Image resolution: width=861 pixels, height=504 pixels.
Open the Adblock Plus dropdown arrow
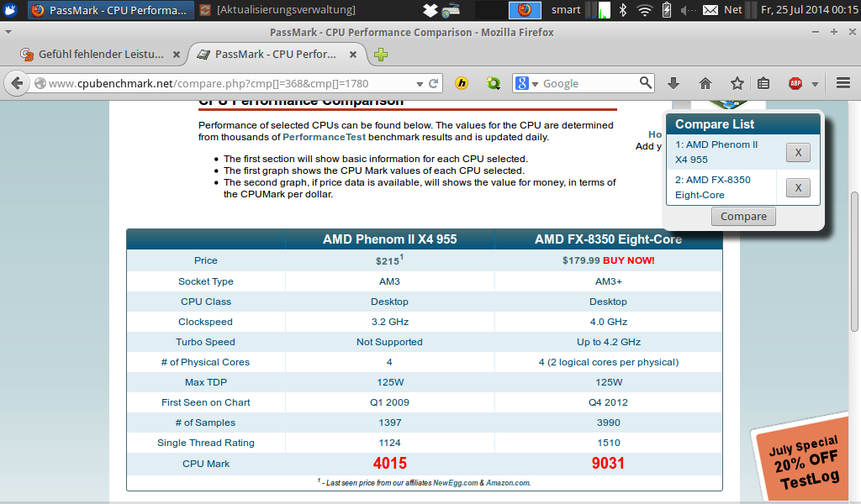coord(815,84)
